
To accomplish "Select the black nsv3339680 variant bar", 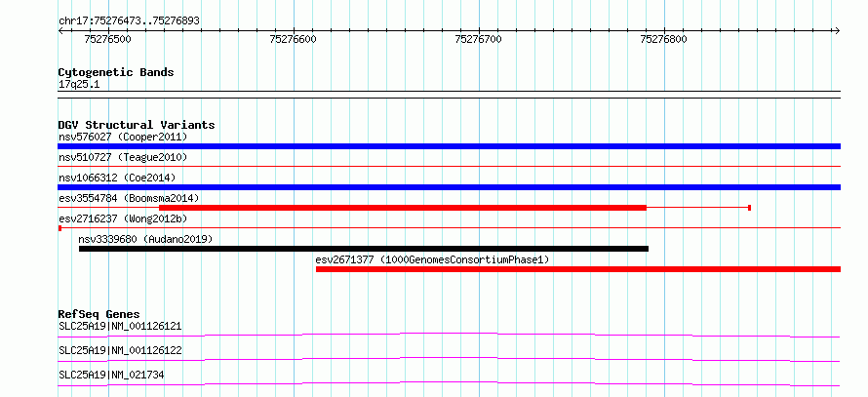I will [x=364, y=249].
